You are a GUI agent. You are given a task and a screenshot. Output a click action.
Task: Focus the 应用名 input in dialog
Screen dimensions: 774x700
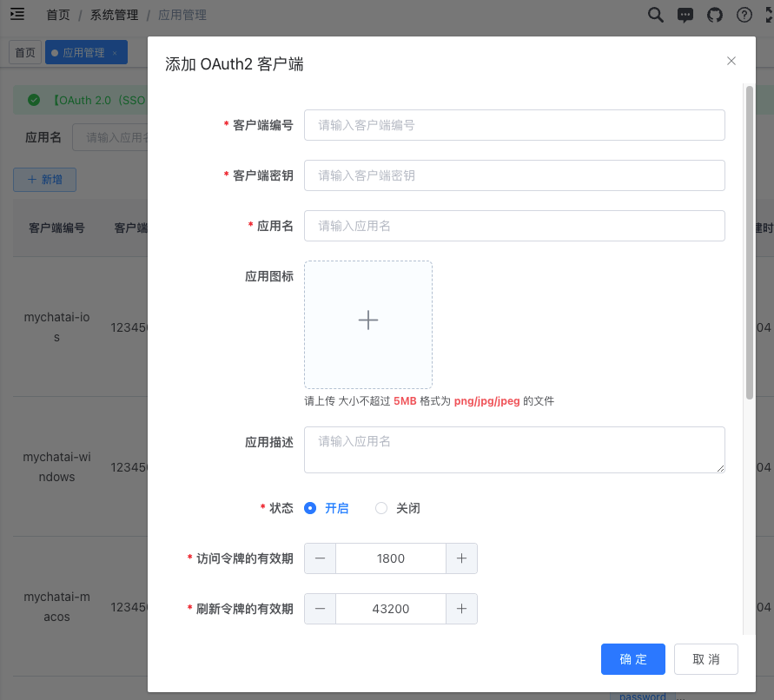coord(514,226)
